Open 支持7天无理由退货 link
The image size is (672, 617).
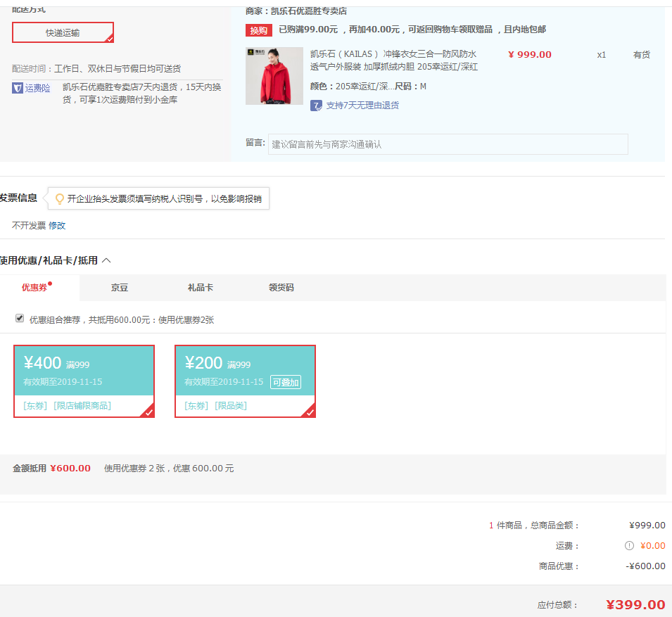(362, 106)
